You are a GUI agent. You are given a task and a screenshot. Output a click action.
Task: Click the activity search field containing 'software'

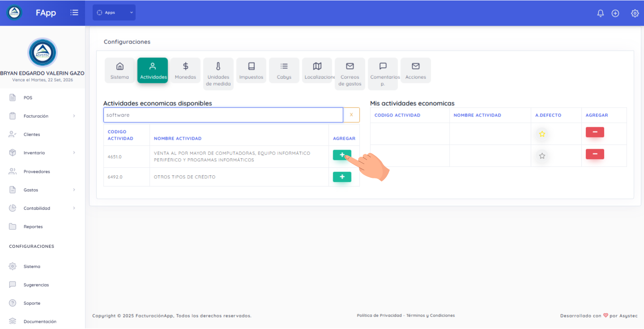(223, 115)
